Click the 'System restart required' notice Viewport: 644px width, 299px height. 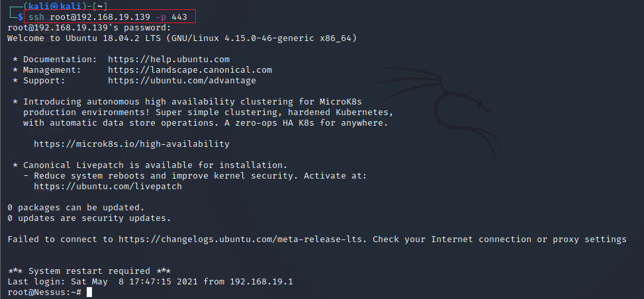point(89,271)
